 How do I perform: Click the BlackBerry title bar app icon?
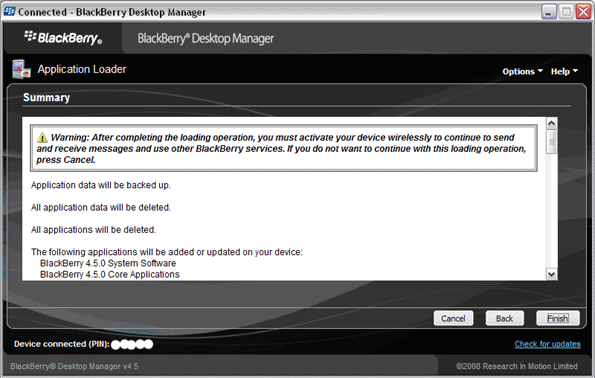9,12
